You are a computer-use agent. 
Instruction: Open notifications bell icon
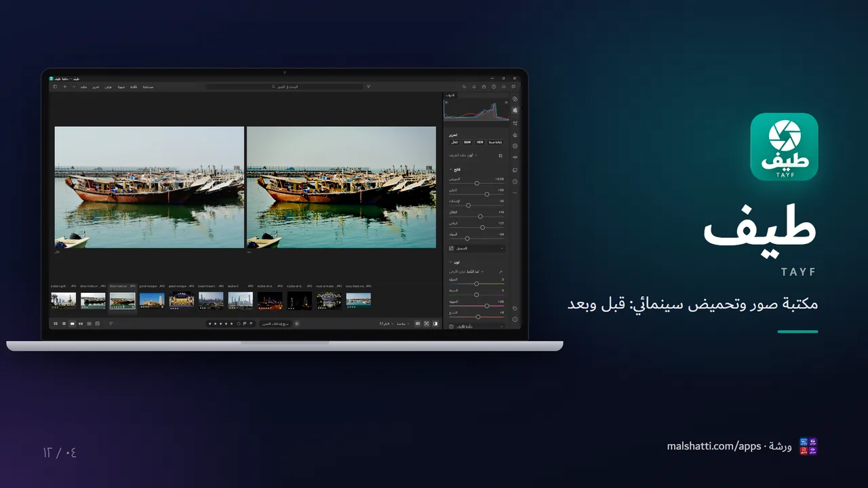click(474, 87)
